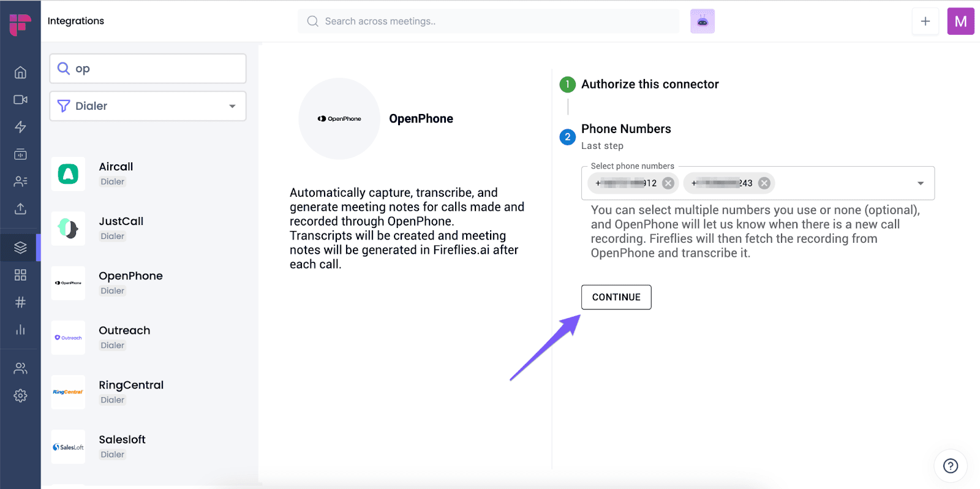Open the help question mark button
The image size is (980, 489).
click(951, 466)
